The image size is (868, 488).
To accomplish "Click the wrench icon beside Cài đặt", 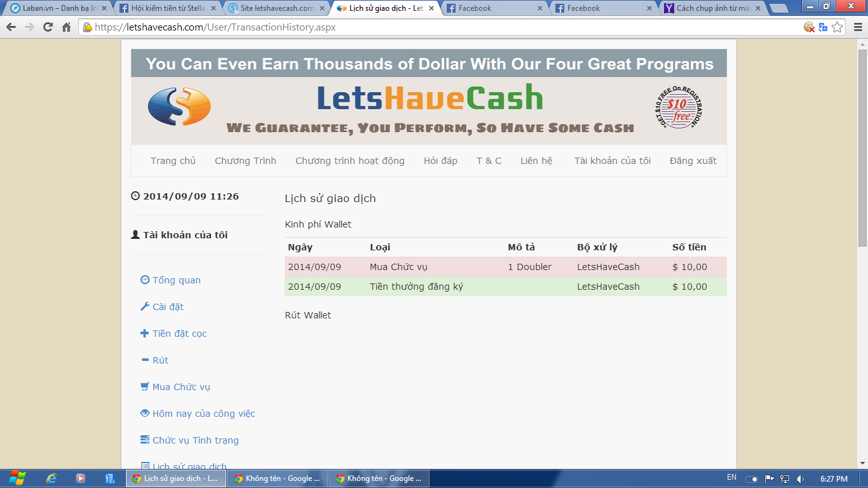I will pos(145,306).
